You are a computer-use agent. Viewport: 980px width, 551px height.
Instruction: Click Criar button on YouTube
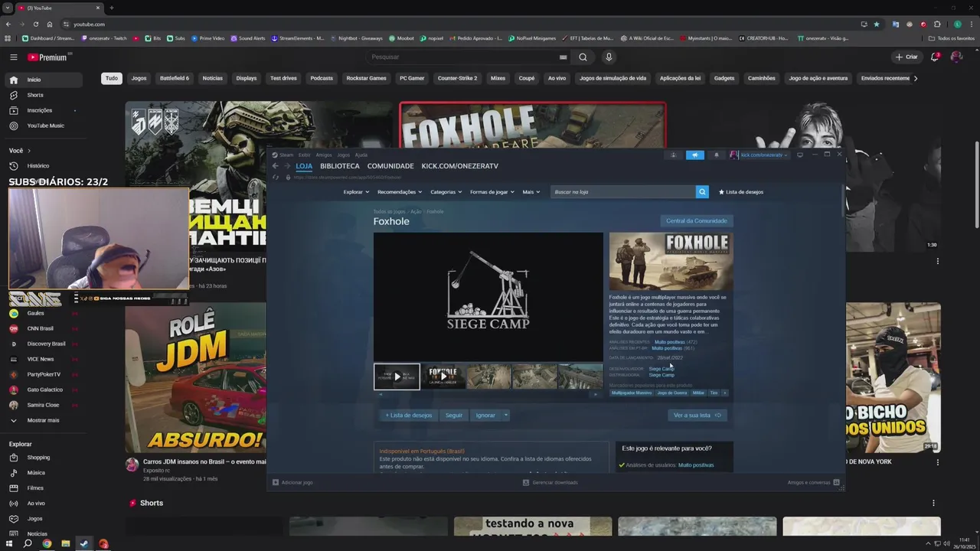click(906, 57)
